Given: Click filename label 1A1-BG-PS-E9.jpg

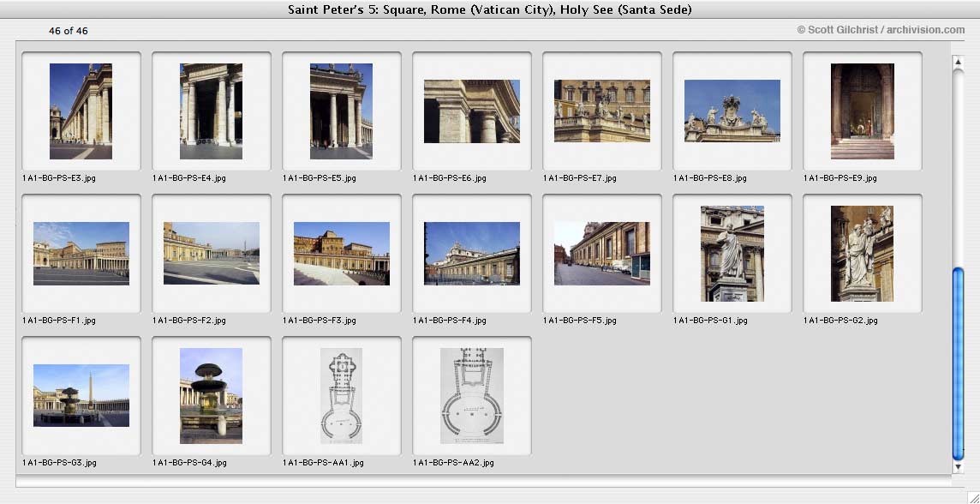Looking at the screenshot, I should coord(840,178).
